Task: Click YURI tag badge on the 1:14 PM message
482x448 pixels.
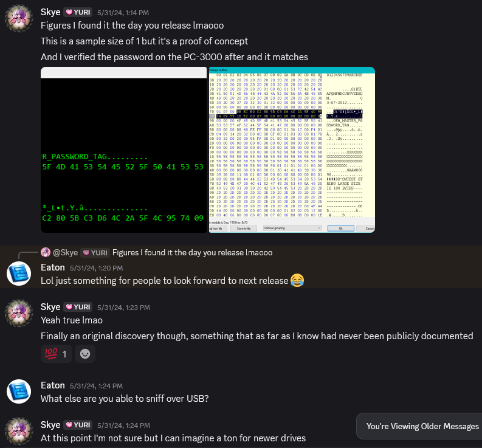Action: 78,12
